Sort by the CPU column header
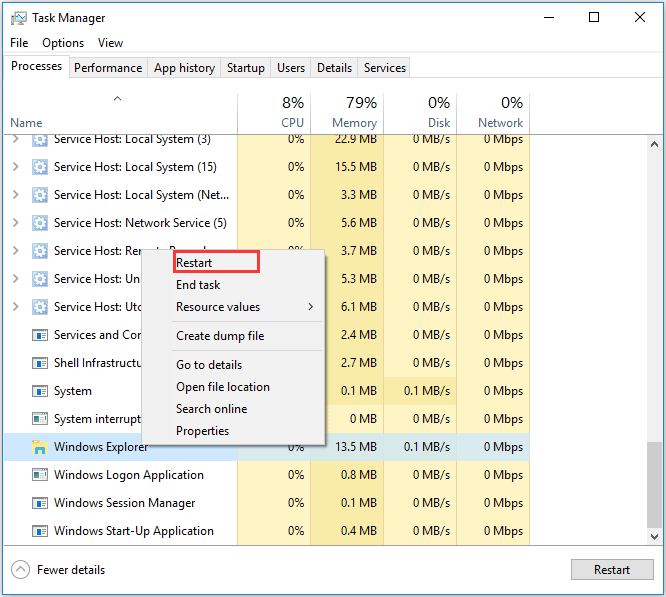 coord(274,112)
